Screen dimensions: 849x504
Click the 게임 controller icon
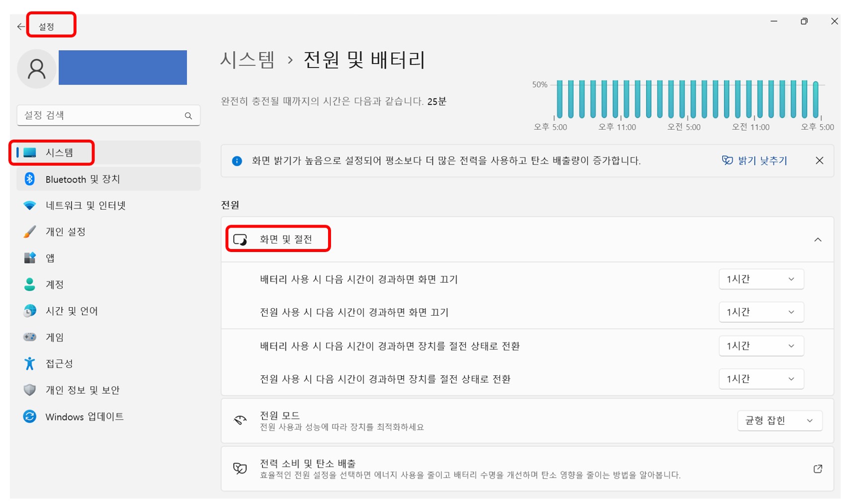pyautogui.click(x=30, y=337)
